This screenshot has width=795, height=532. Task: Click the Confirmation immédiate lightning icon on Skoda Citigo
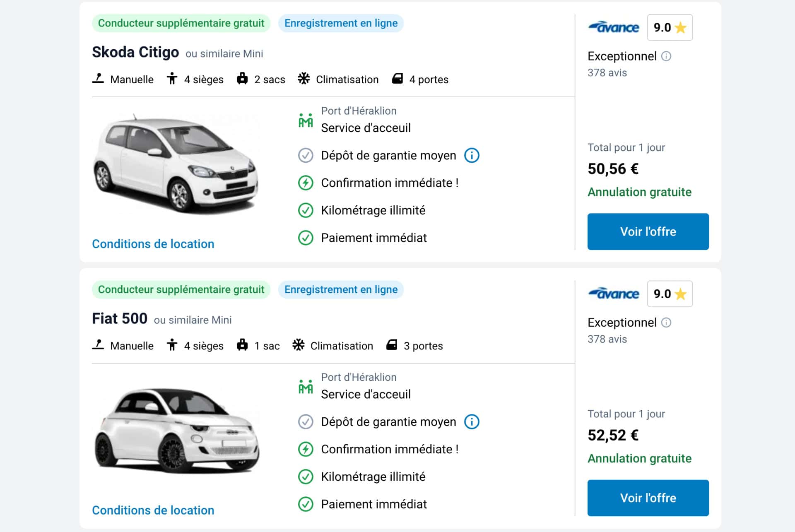click(306, 182)
